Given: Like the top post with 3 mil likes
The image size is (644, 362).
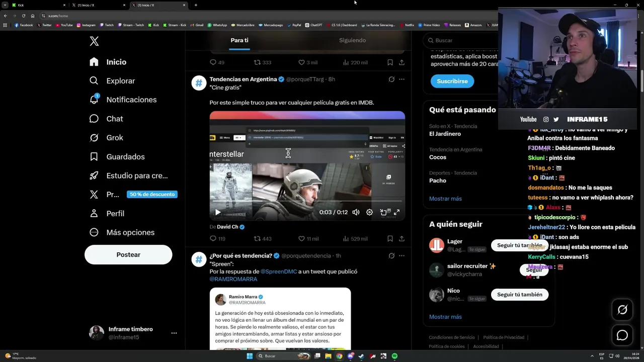Looking at the screenshot, I should pos(308,62).
